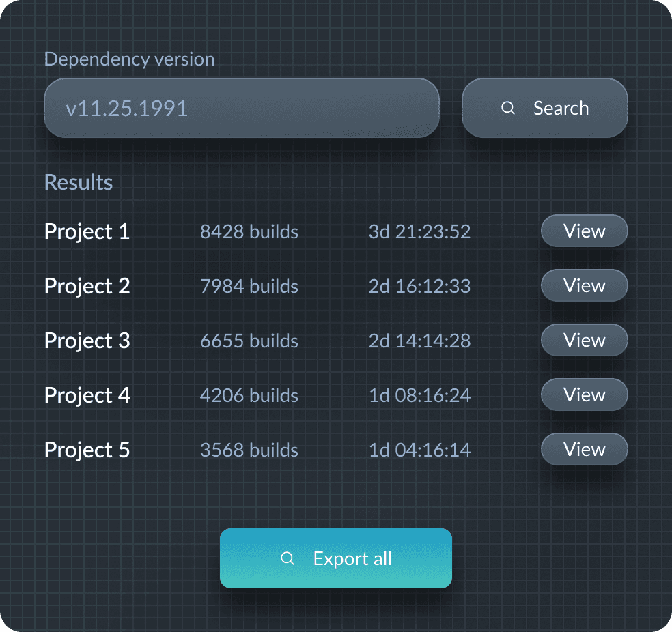Image resolution: width=672 pixels, height=632 pixels.
Task: Click the 3568 builds count
Action: [x=249, y=450]
